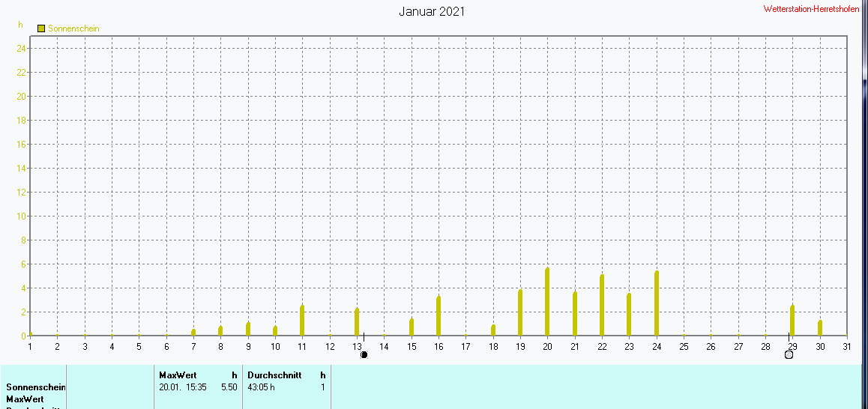Select the sunshine bar for day 16
The width and height of the screenshot is (868, 409).
(x=438, y=316)
